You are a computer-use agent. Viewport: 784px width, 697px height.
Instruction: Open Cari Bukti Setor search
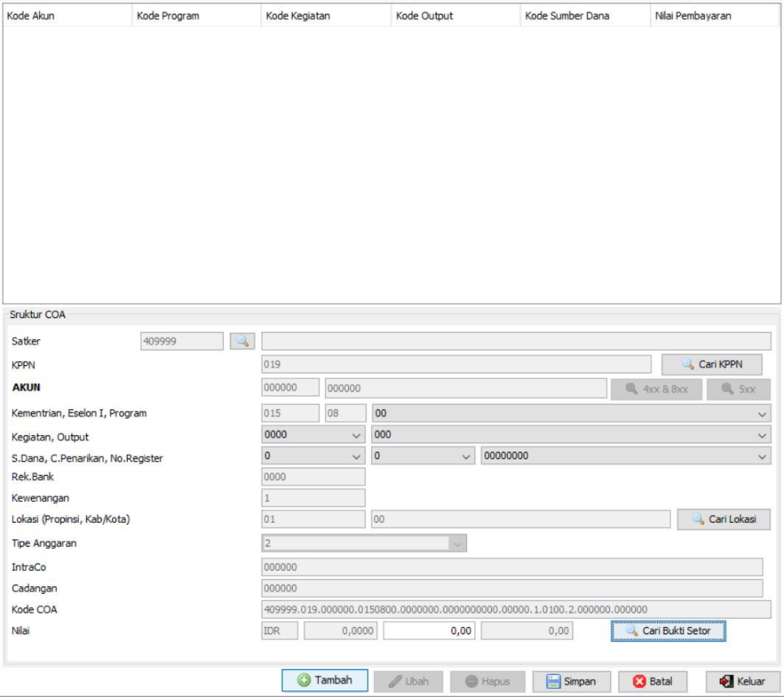click(667, 630)
